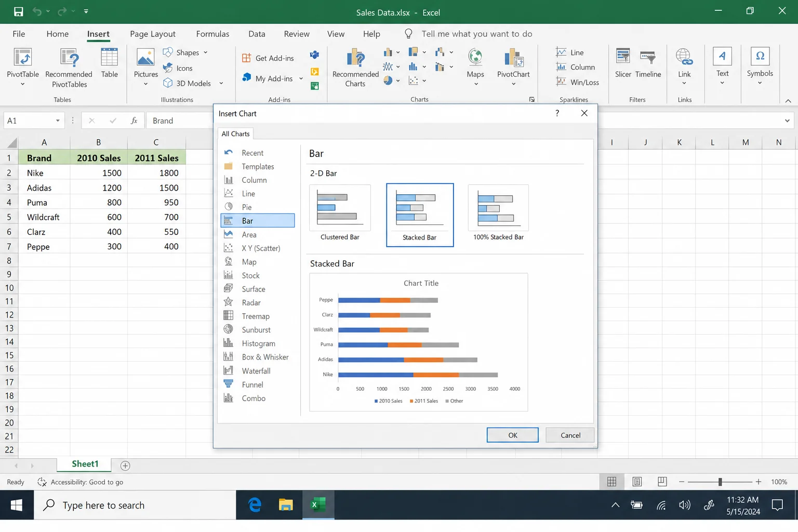
Task: Click Windows Start button
Action: pyautogui.click(x=17, y=505)
